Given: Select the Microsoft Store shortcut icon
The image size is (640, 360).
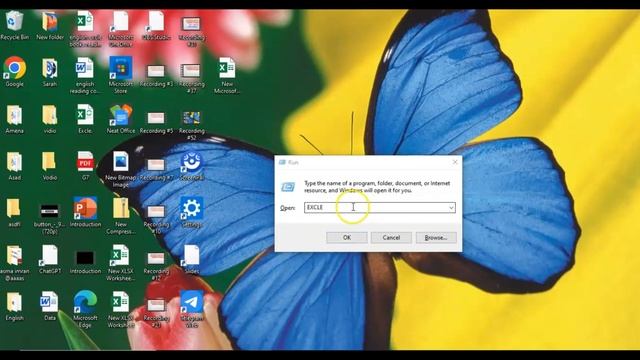Looking at the screenshot, I should tap(121, 75).
